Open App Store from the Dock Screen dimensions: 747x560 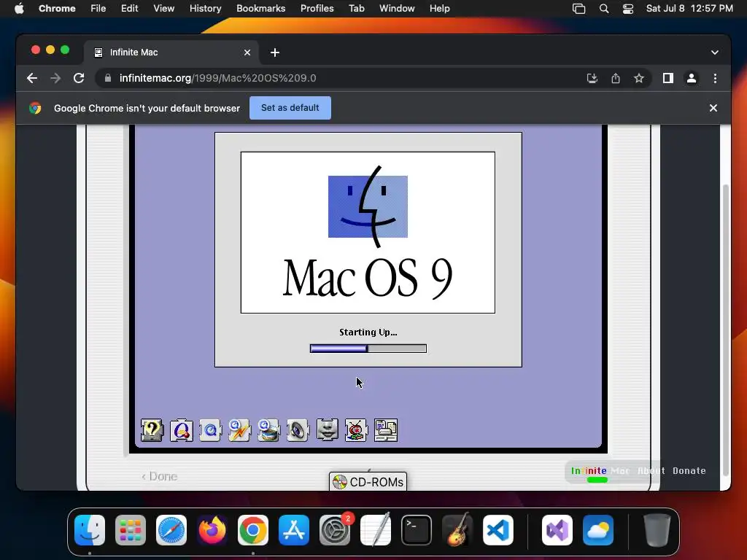pyautogui.click(x=294, y=530)
